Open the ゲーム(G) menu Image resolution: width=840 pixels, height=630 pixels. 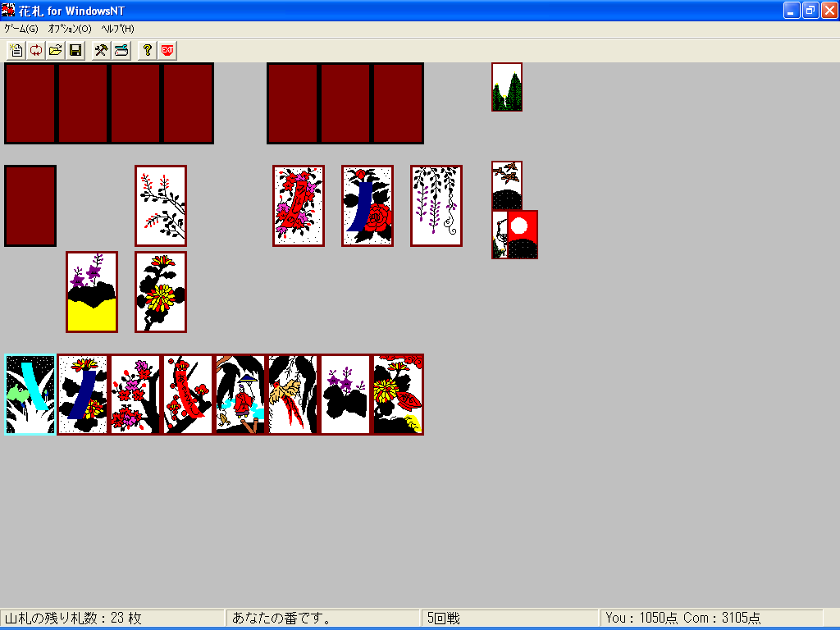tap(21, 29)
